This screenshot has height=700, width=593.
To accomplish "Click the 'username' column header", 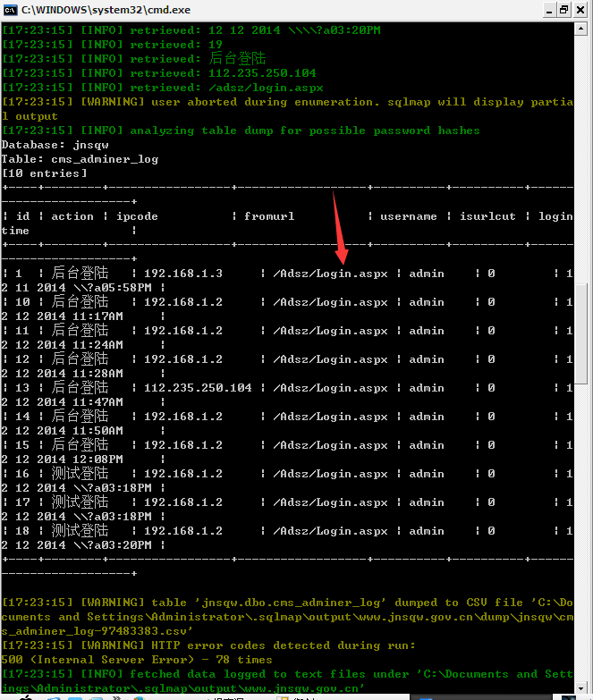I will pos(408,216).
